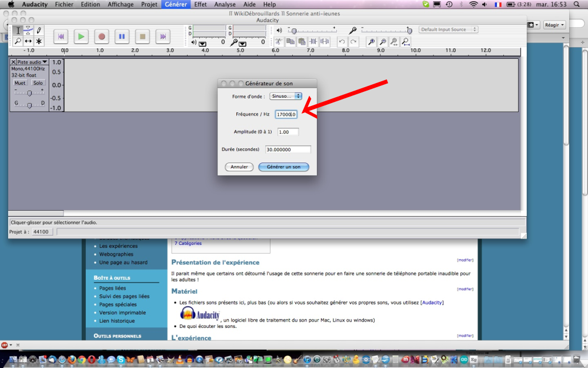Click the Zoom In magnifier icon
The height and width of the screenshot is (368, 588).
pyautogui.click(x=371, y=42)
